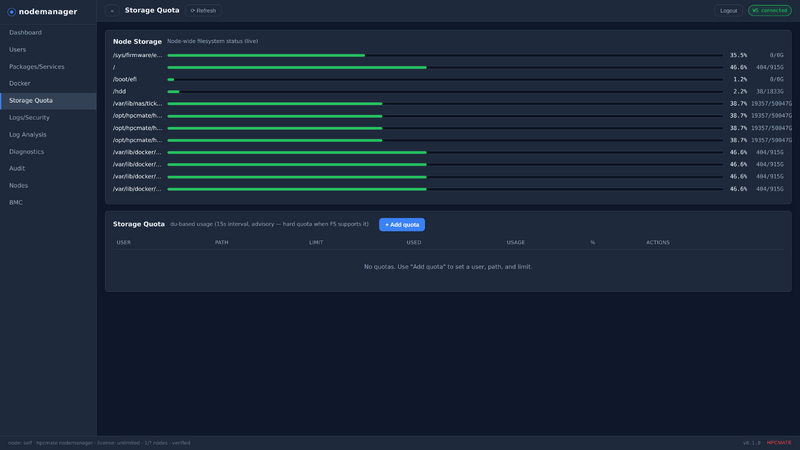800x450 pixels.
Task: Open the Dashboard page
Action: [48, 33]
